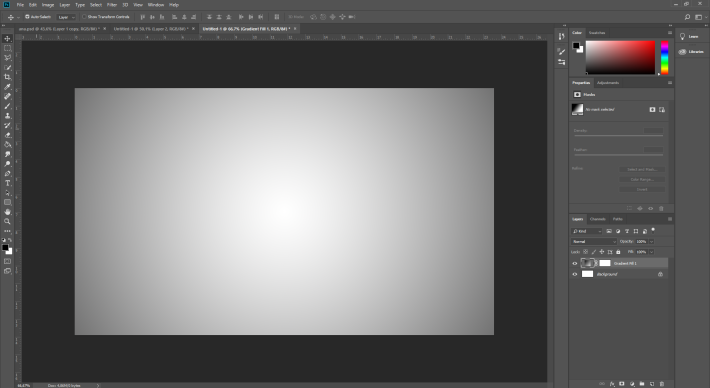This screenshot has height=388, width=710.
Task: Open the Kind filter dropdown in Layers
Action: 587,231
